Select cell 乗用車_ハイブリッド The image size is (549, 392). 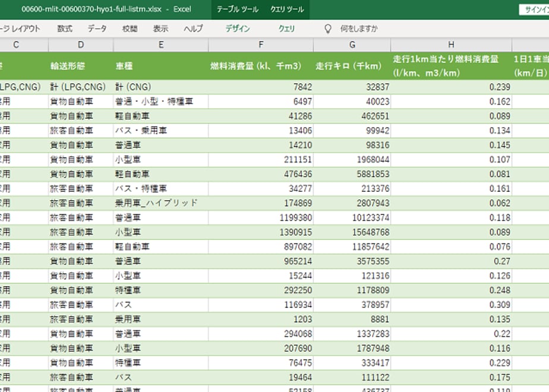pos(160,203)
